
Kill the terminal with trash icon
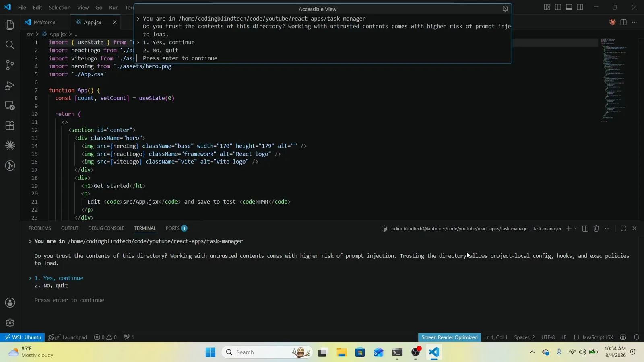coord(596,228)
